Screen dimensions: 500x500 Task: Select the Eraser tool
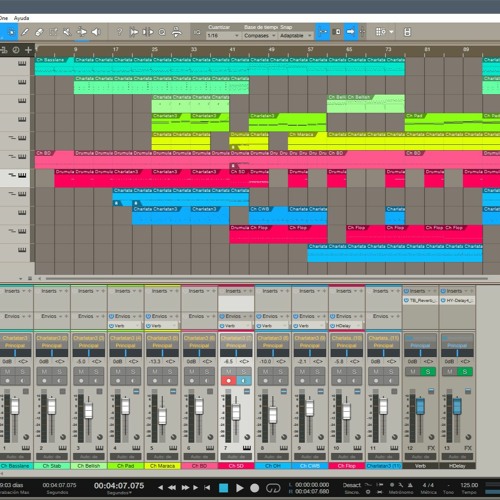(x=39, y=32)
